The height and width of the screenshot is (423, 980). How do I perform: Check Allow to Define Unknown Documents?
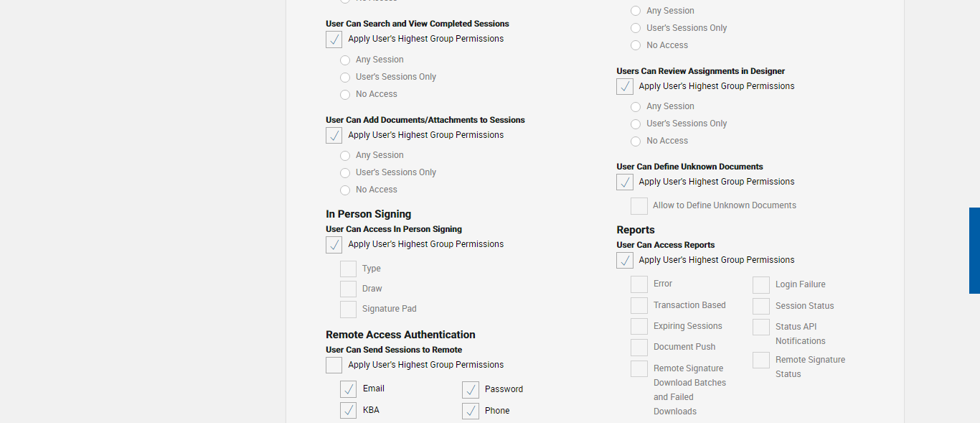tap(639, 206)
